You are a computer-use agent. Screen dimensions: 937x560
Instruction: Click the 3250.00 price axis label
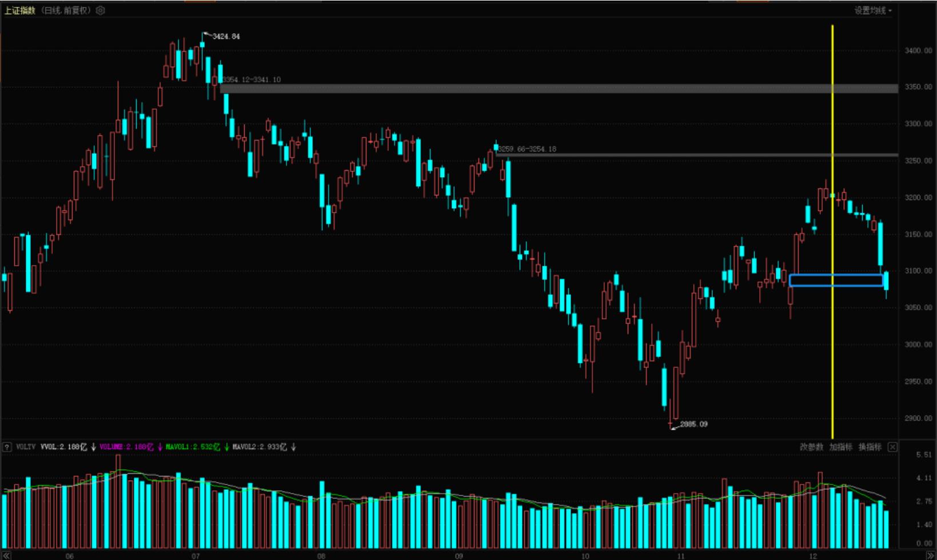click(918, 161)
